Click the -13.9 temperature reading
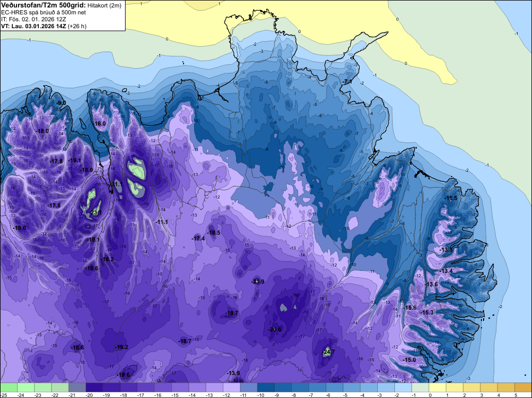The image size is (532, 398). pyautogui.click(x=233, y=373)
